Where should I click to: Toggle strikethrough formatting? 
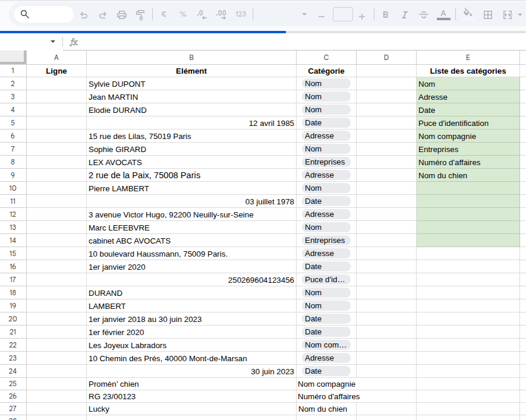pyautogui.click(x=424, y=15)
